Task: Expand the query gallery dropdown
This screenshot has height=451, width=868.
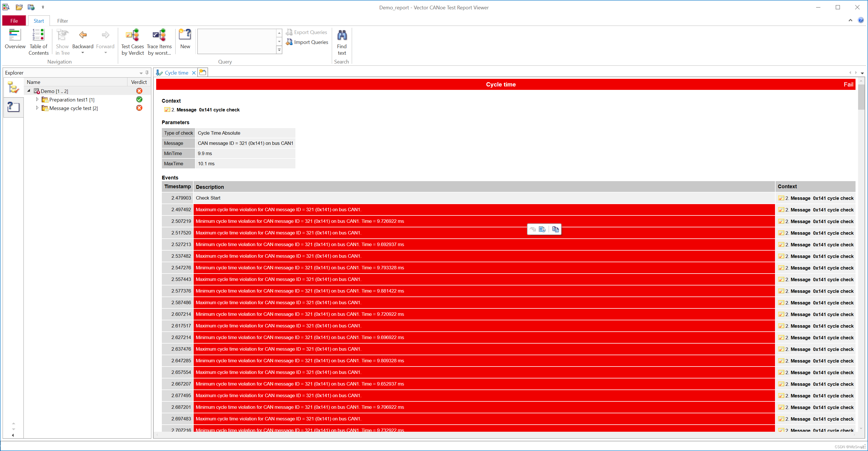Action: [x=279, y=50]
